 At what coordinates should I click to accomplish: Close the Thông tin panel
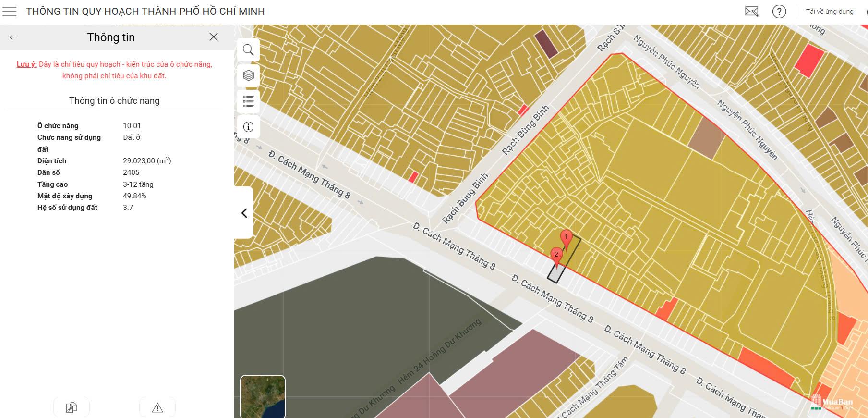coord(214,37)
